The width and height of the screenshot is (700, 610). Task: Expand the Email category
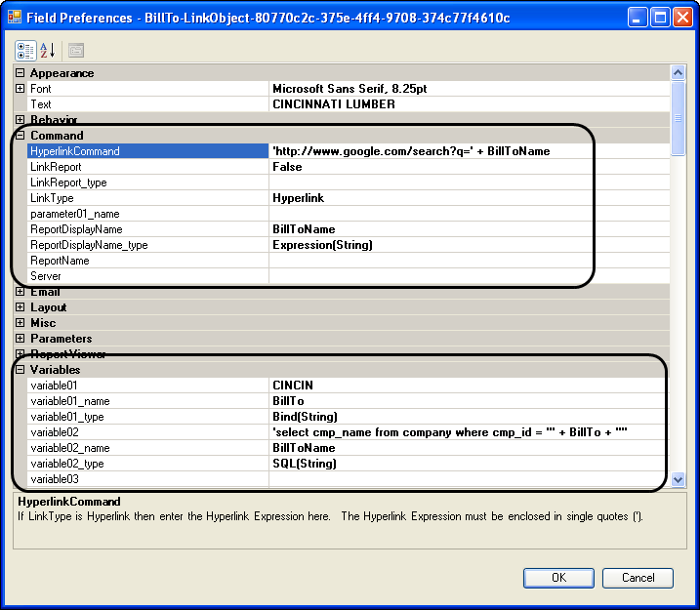[21, 292]
